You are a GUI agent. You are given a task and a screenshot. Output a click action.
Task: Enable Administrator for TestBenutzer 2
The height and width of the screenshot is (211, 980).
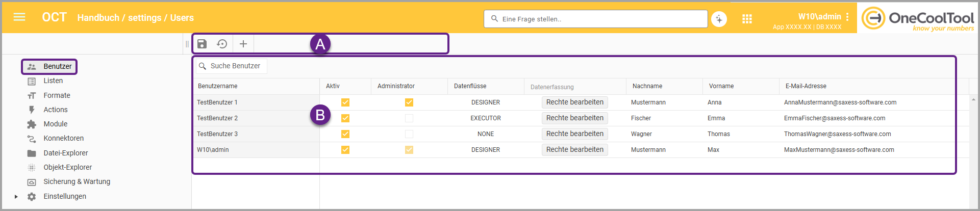click(409, 118)
